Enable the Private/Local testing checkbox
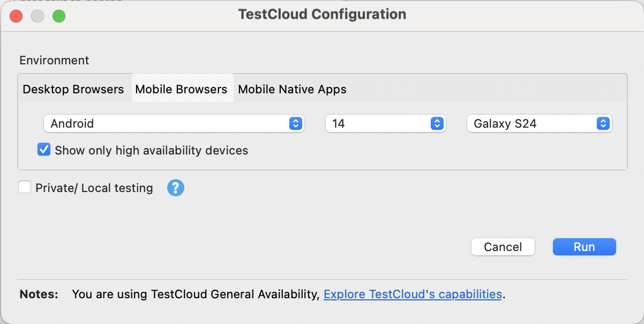 tap(24, 187)
